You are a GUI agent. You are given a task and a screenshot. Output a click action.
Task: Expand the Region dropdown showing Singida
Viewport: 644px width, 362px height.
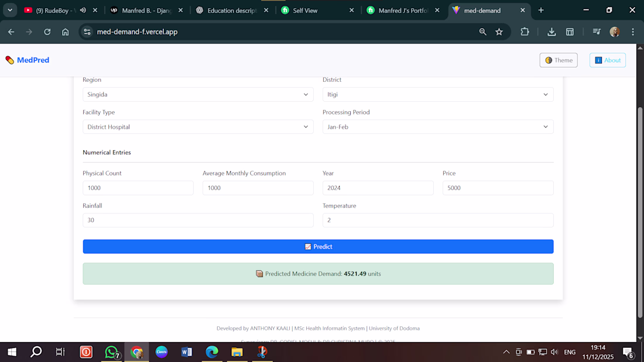coord(198,94)
